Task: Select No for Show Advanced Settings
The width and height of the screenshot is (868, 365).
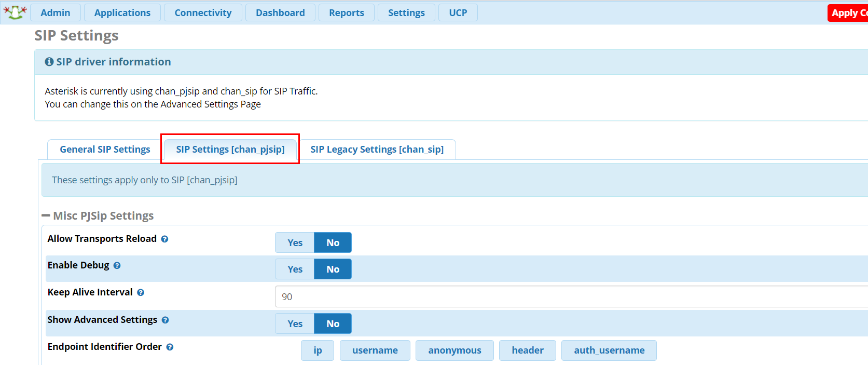Action: click(333, 323)
